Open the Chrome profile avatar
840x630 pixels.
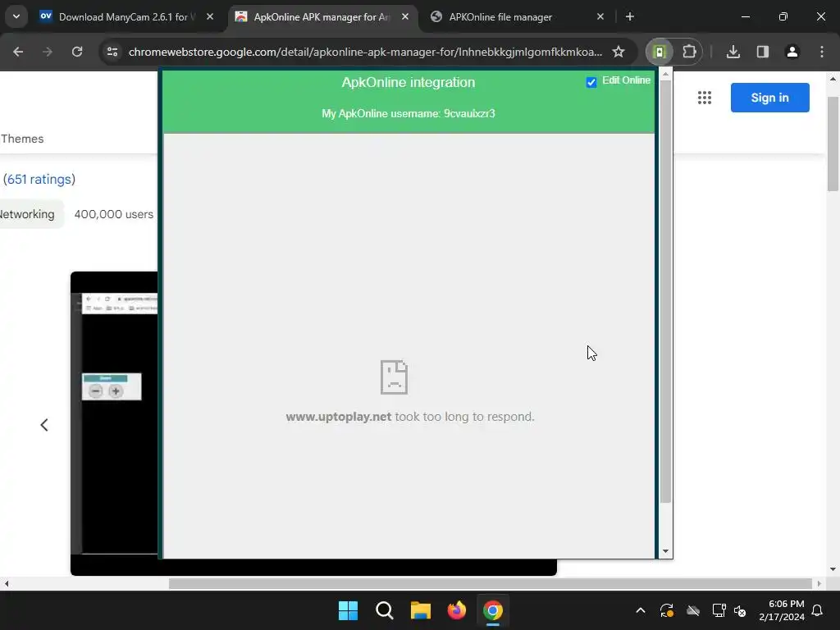point(792,52)
